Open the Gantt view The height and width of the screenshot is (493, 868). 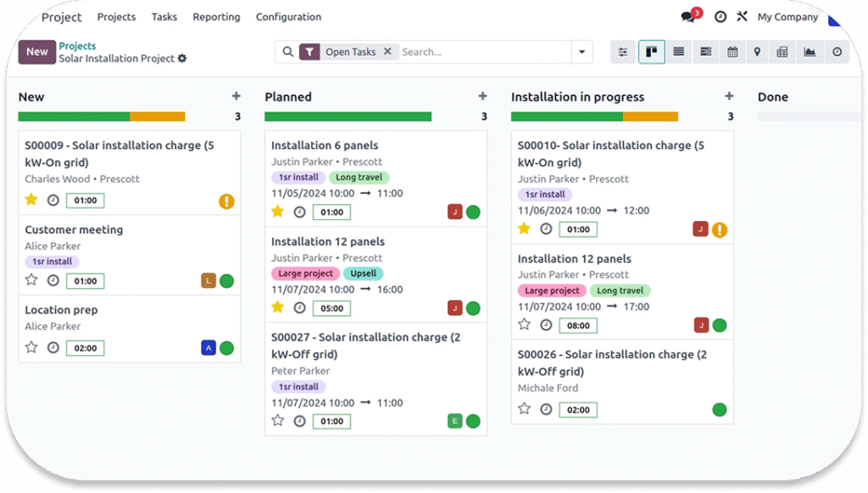[705, 52]
